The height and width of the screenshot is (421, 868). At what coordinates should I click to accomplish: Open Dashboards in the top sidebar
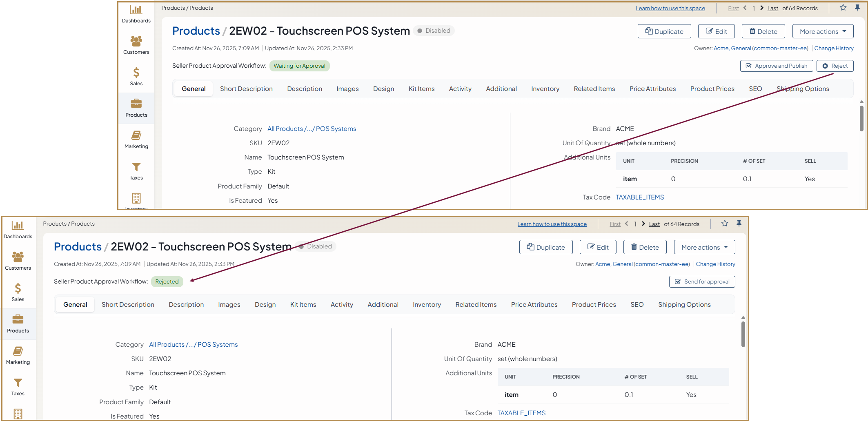(x=136, y=14)
